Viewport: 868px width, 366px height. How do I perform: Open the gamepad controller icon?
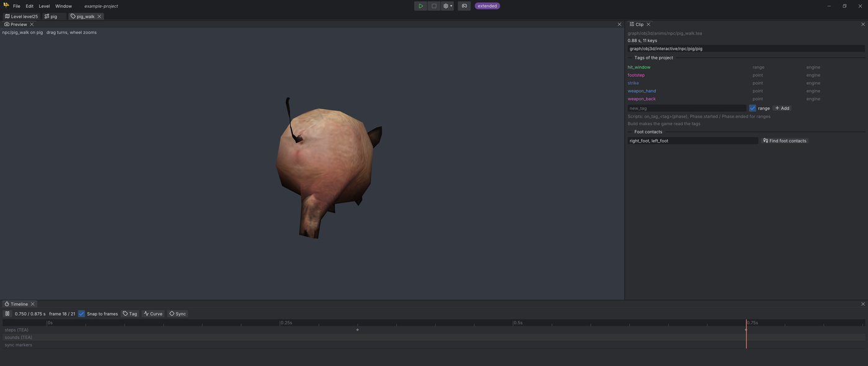click(x=464, y=6)
